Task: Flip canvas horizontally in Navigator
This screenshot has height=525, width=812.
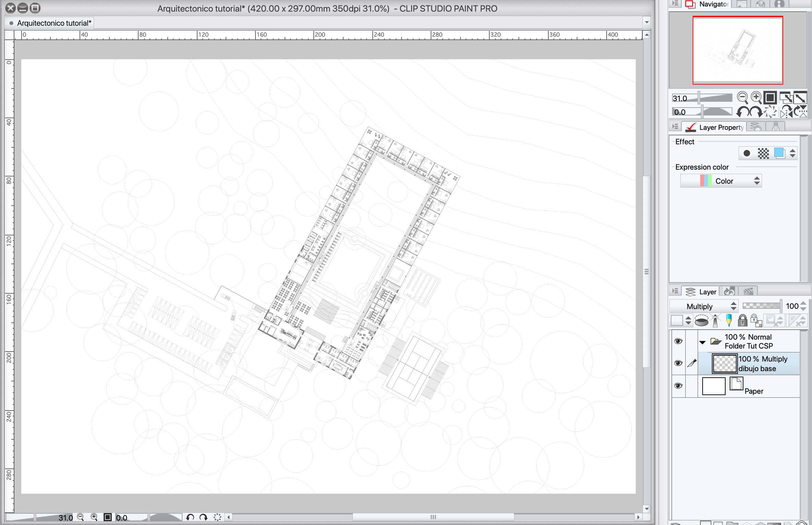Action: 786,112
